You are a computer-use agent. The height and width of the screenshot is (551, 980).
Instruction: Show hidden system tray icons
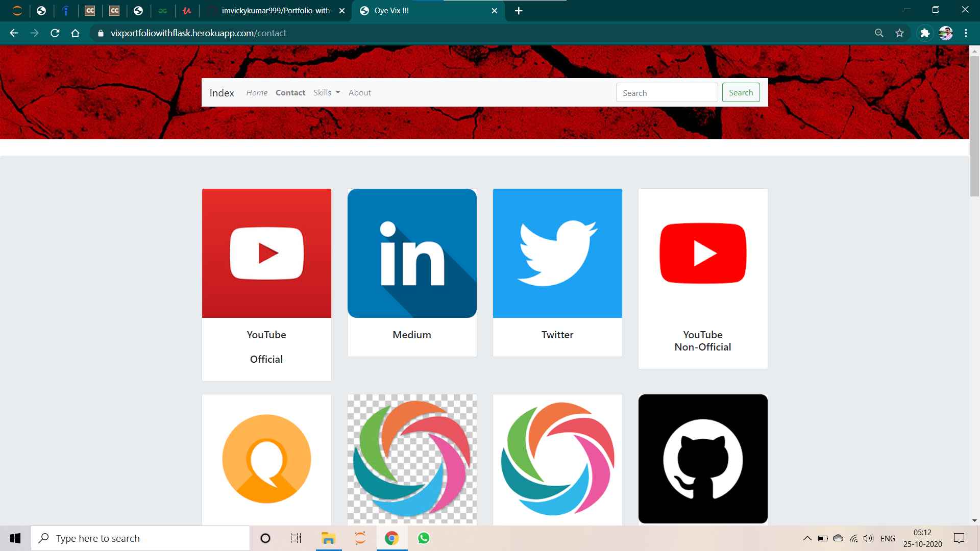coord(807,538)
